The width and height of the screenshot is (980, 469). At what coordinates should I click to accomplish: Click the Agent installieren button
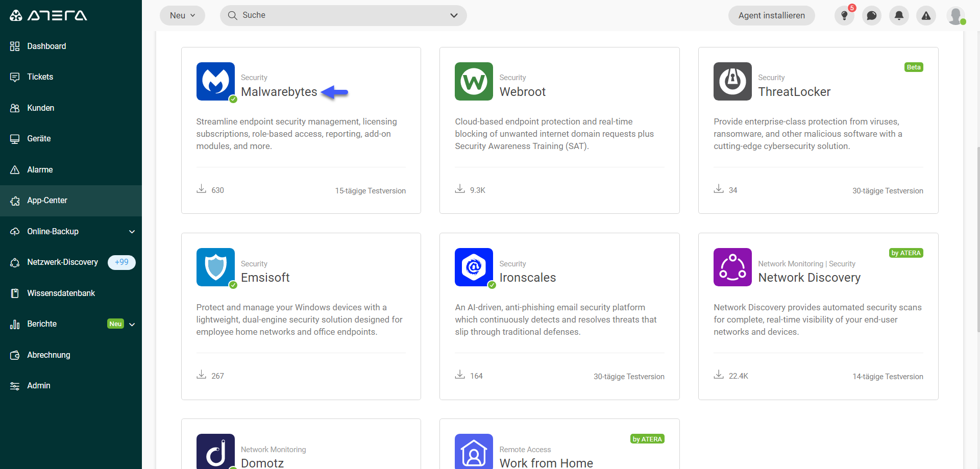coord(771,15)
